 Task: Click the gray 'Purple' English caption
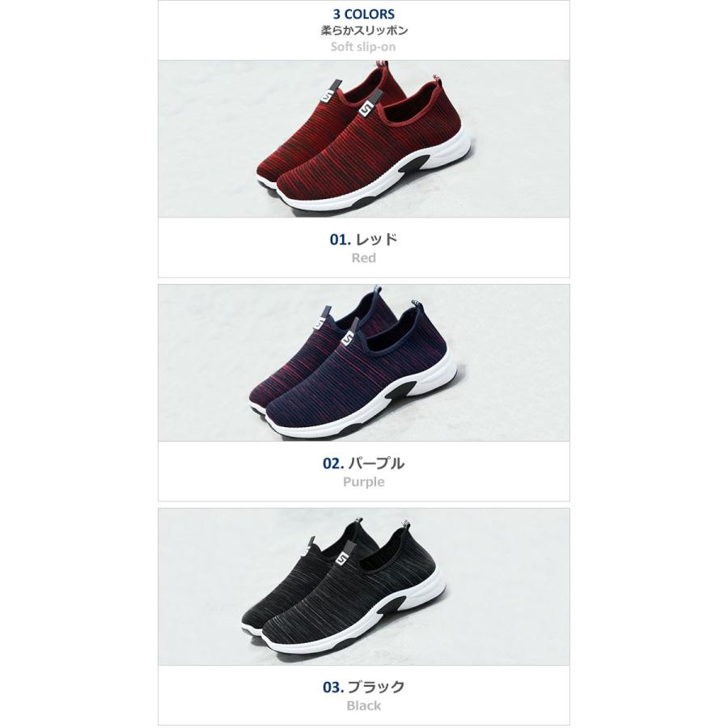363,482
